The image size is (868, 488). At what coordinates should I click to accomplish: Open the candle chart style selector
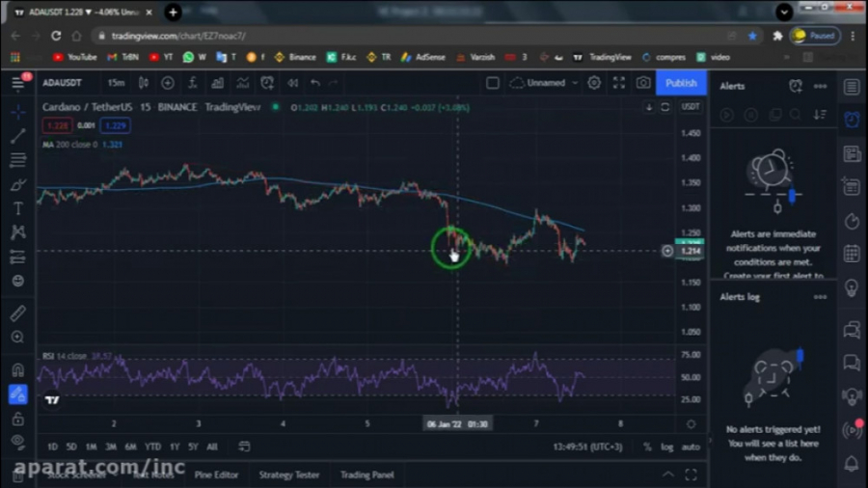click(144, 83)
